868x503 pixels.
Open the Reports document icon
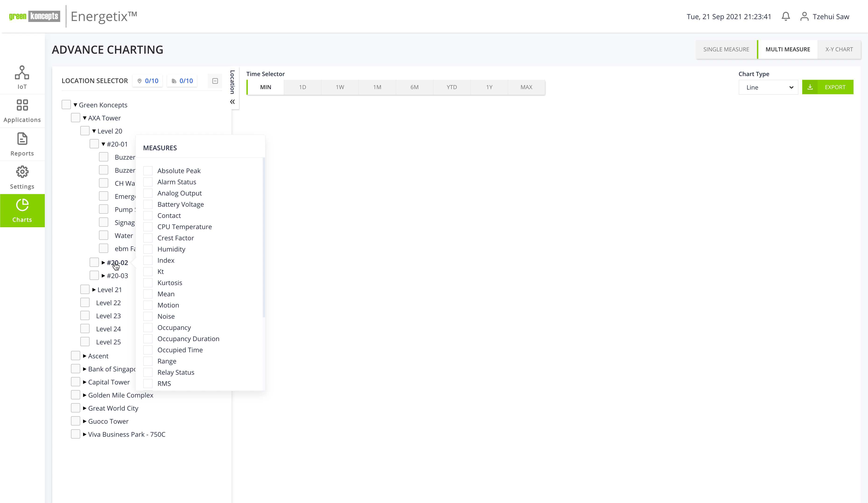22,139
